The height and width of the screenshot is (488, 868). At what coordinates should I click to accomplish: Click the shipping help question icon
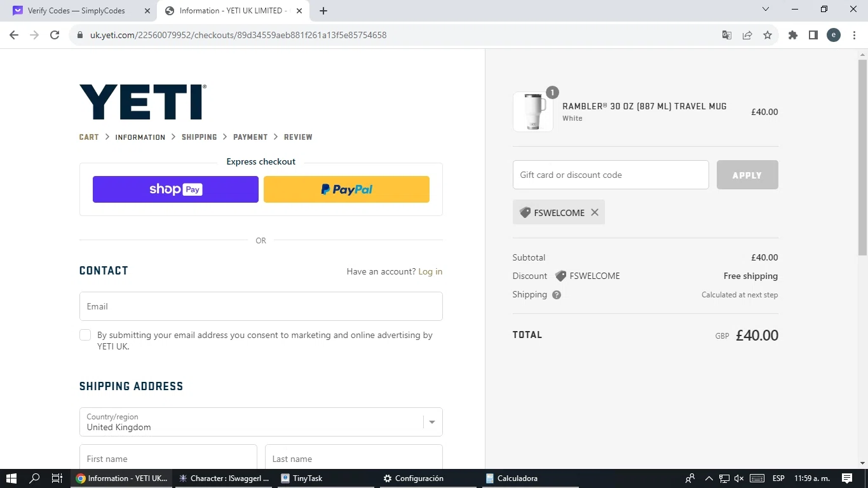coord(557,295)
